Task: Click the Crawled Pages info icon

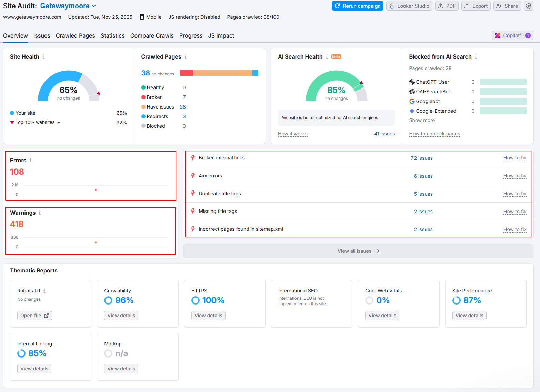Action: (186, 56)
